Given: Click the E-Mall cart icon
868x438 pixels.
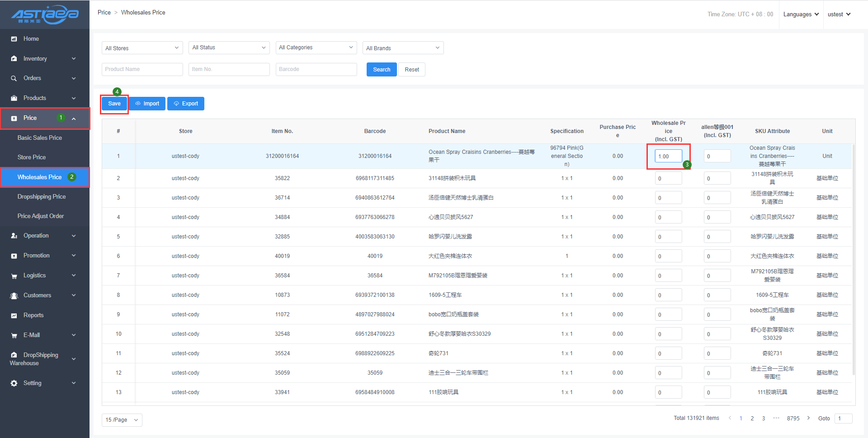Looking at the screenshot, I should click(14, 335).
